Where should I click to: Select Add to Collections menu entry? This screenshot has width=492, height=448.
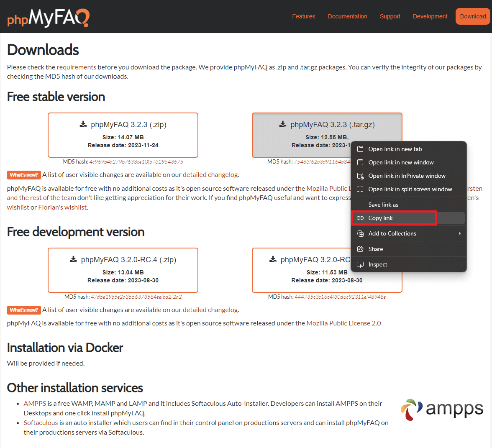[x=408, y=233]
